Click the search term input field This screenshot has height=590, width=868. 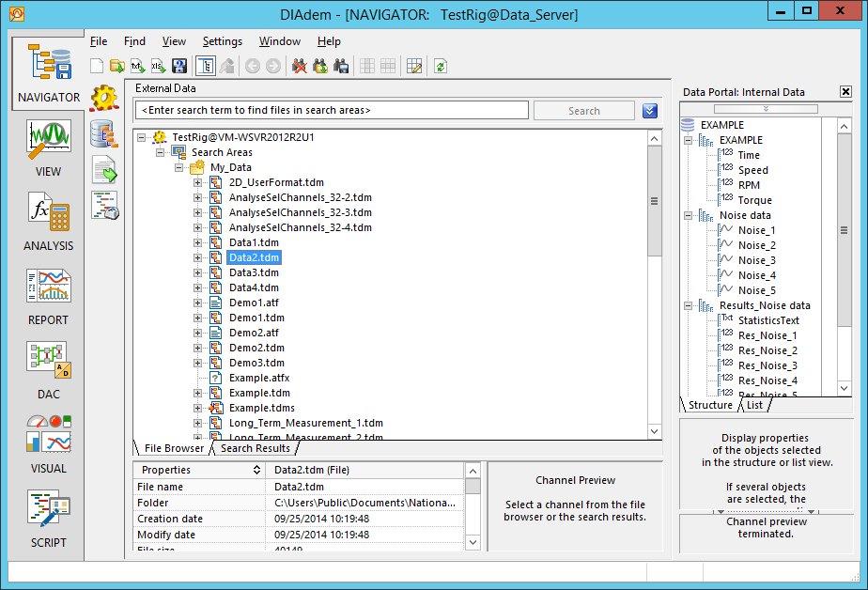[331, 111]
